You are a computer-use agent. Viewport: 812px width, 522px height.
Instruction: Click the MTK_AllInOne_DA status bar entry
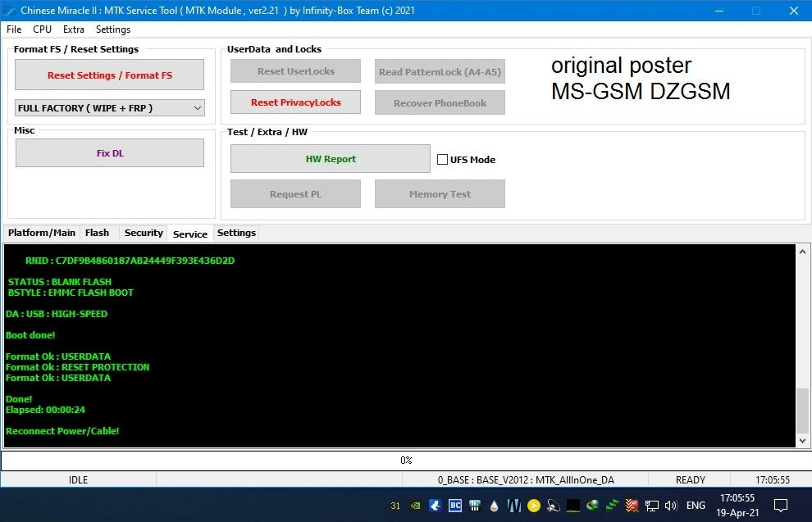tap(526, 480)
